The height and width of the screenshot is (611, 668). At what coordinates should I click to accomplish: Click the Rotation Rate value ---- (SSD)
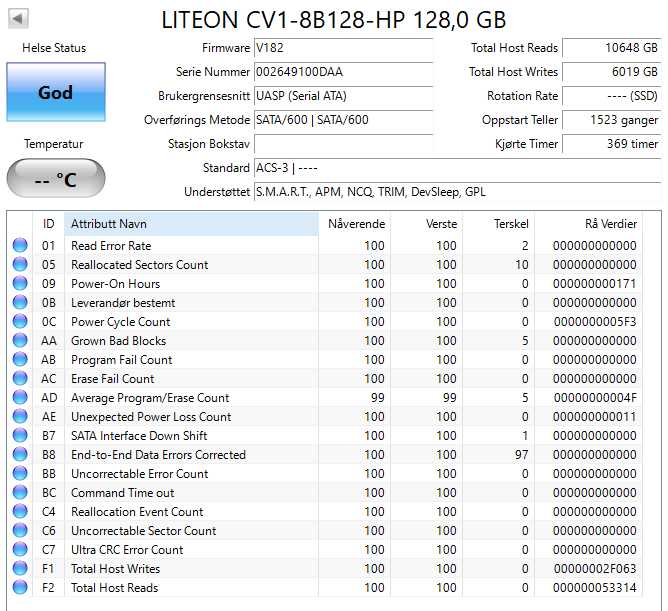pos(612,96)
